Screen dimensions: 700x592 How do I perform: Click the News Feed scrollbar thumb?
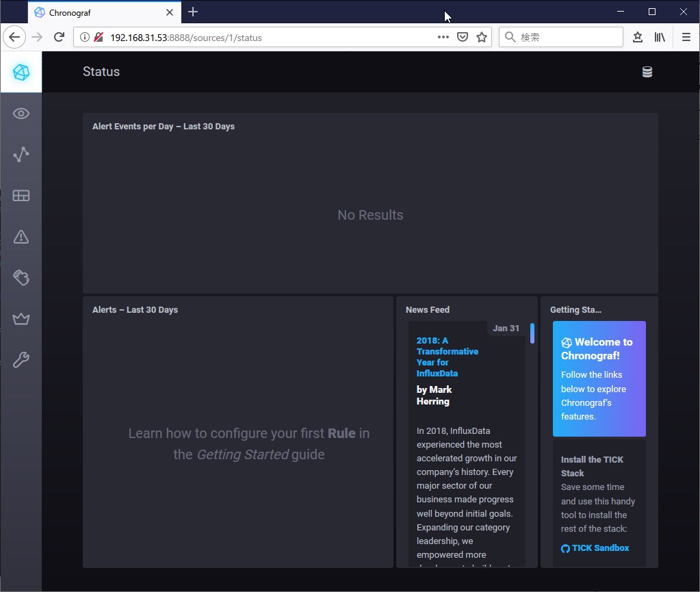[532, 333]
